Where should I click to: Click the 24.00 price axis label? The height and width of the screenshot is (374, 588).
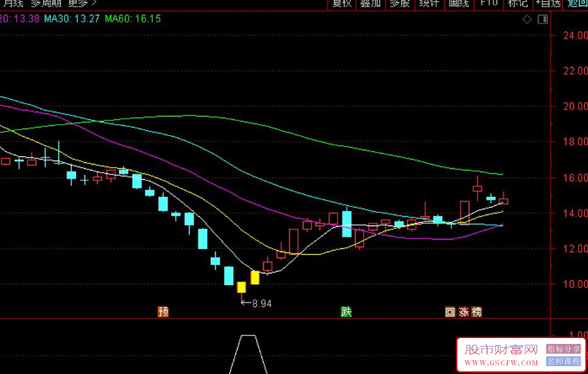point(575,36)
